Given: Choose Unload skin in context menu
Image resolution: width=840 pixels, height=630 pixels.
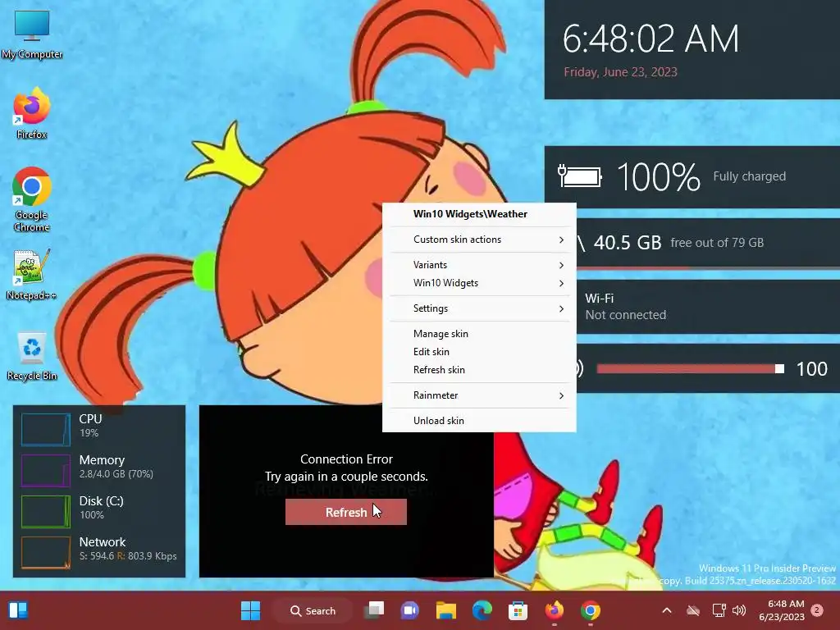Looking at the screenshot, I should click(479, 421).
